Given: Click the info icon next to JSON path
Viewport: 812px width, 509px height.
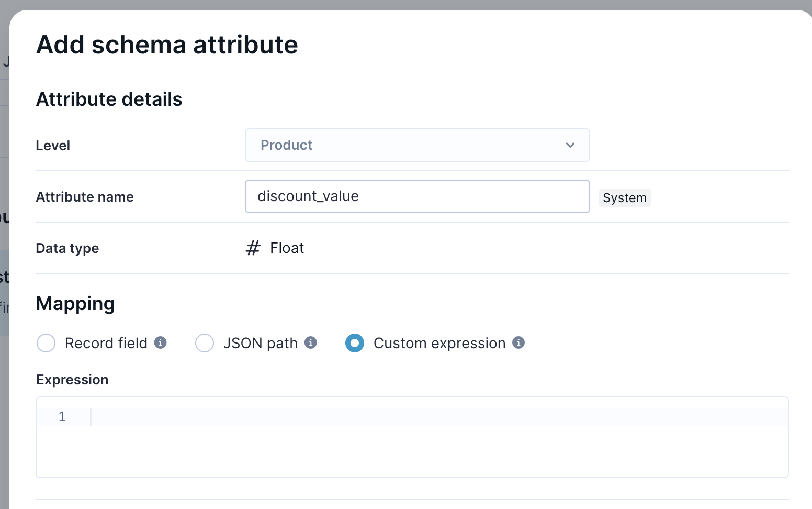Looking at the screenshot, I should [311, 342].
